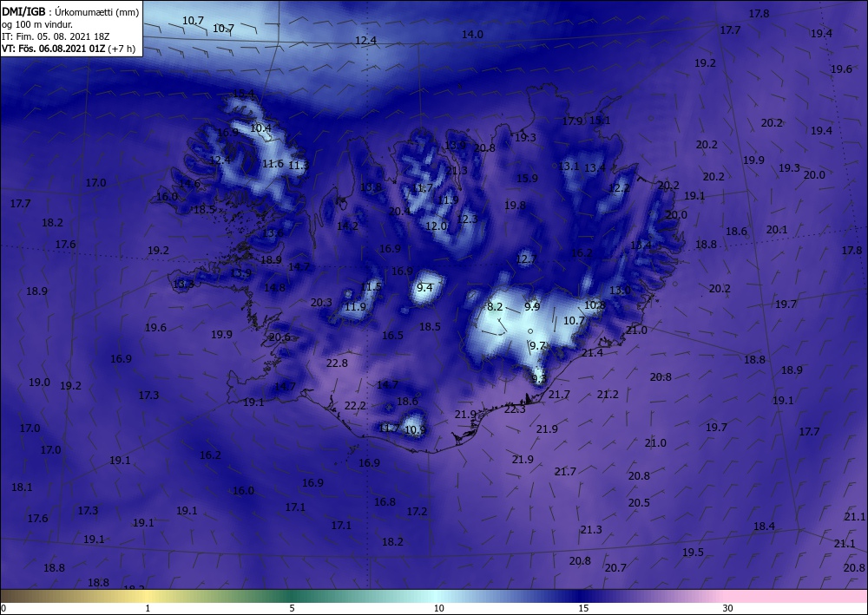Click the 15.4 value in the northwest

click(x=244, y=94)
